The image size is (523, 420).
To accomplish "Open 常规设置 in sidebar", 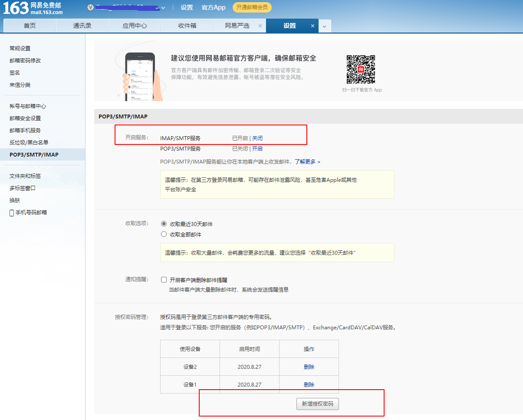I will coord(20,49).
